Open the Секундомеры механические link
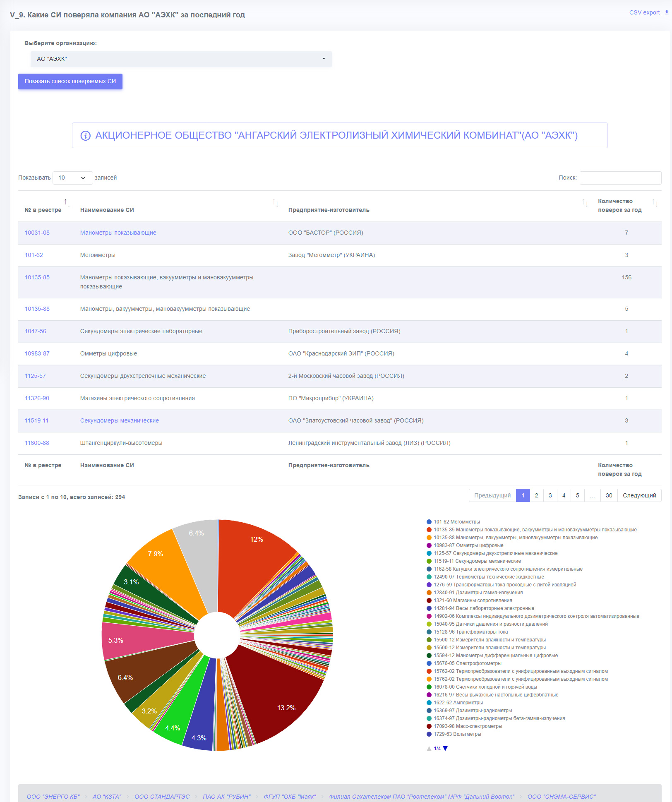This screenshot has height=802, width=672. click(x=120, y=420)
